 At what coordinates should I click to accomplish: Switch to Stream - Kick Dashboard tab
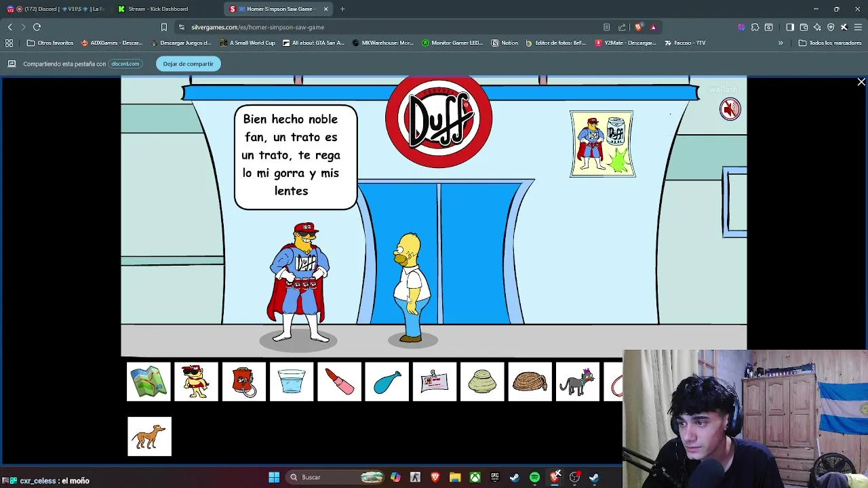click(x=158, y=9)
